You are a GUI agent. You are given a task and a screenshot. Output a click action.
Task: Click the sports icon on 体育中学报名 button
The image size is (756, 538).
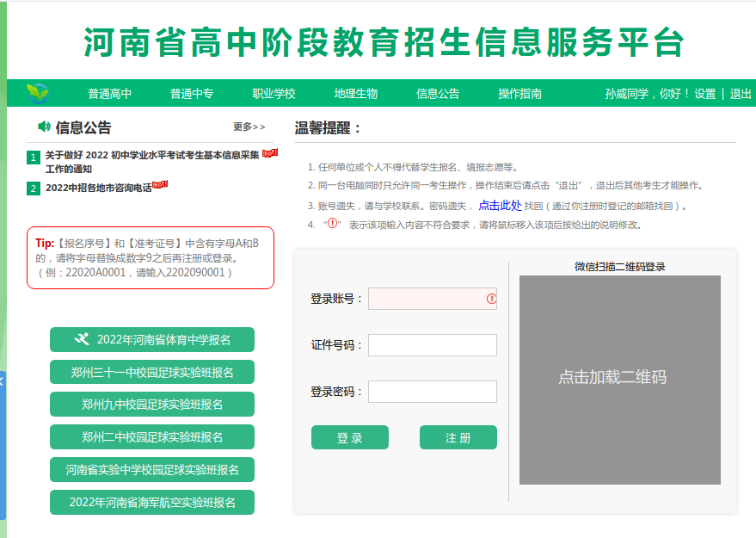82,339
